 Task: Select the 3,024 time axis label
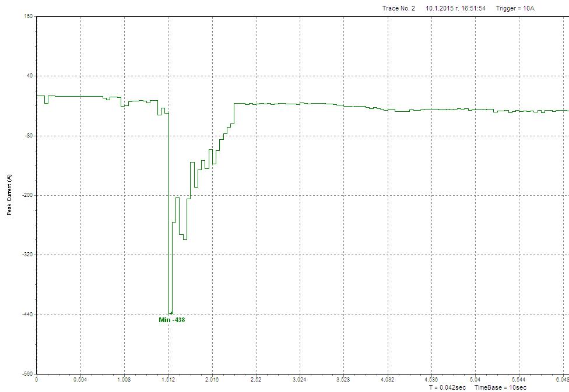click(300, 379)
